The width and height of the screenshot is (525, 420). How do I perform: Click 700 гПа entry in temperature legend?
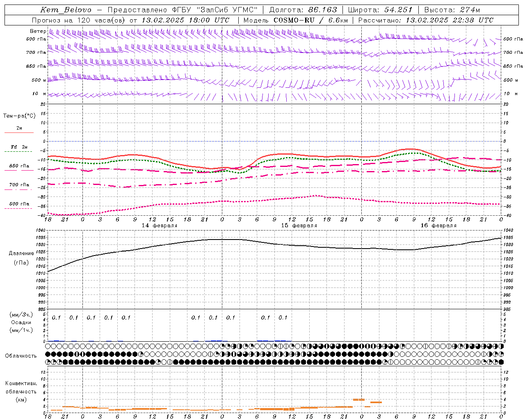click(x=19, y=185)
